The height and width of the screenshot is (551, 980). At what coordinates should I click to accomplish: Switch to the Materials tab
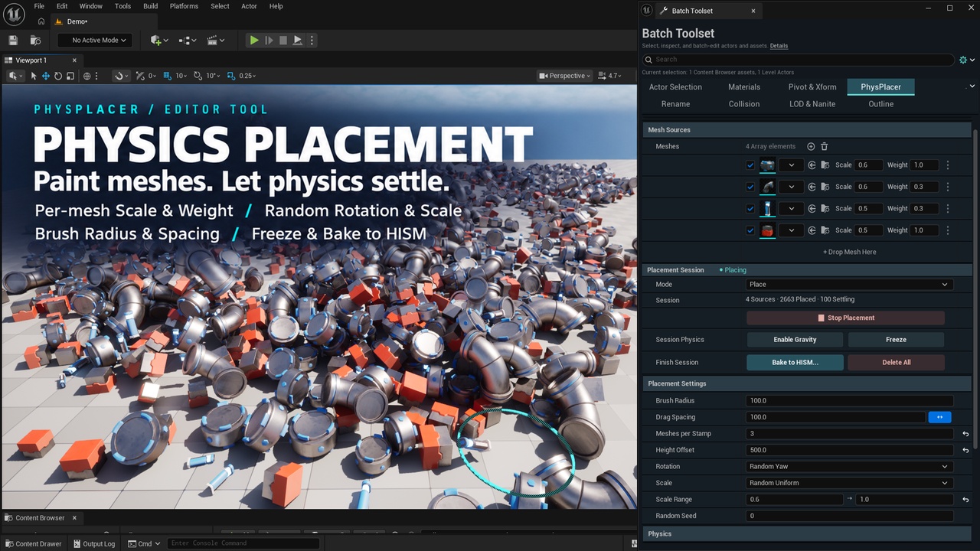[x=744, y=87]
